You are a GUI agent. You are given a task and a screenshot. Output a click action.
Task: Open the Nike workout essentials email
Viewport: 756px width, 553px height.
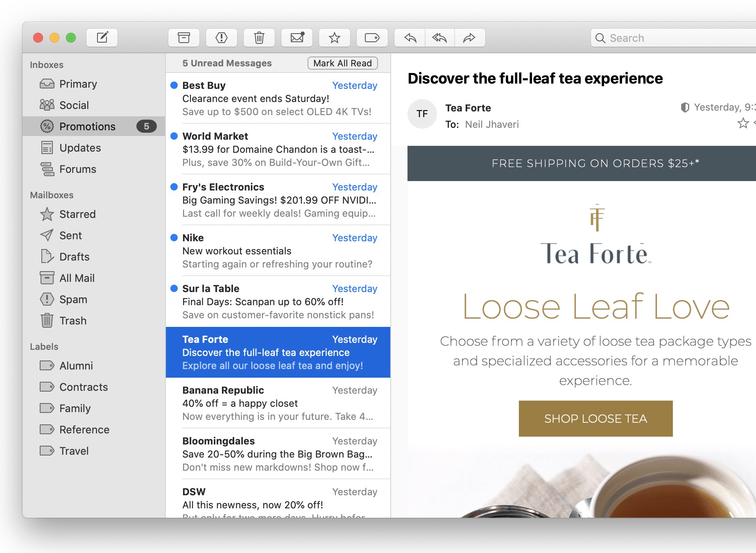click(x=278, y=251)
